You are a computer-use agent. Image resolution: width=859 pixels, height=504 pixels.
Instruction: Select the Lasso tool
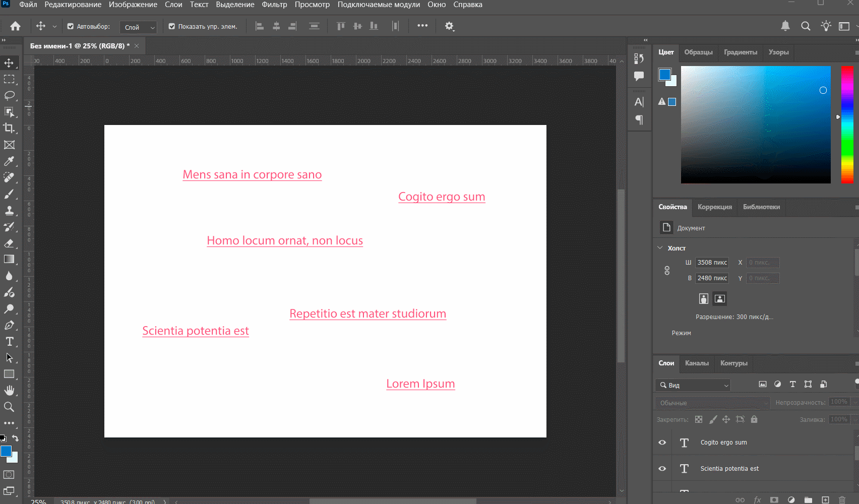[9, 95]
